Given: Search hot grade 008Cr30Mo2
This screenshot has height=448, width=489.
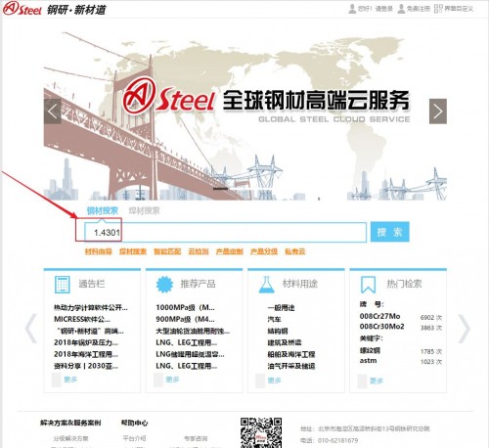Looking at the screenshot, I should 382,326.
